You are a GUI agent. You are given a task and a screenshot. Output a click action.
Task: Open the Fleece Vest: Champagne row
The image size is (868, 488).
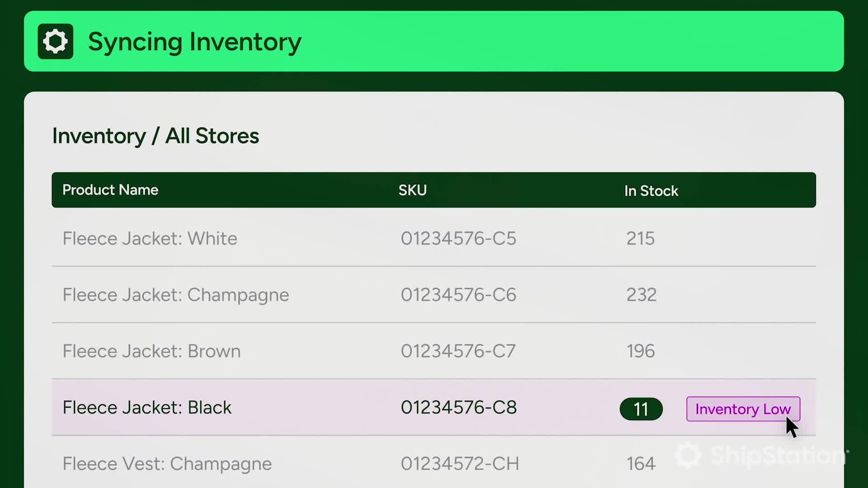167,464
